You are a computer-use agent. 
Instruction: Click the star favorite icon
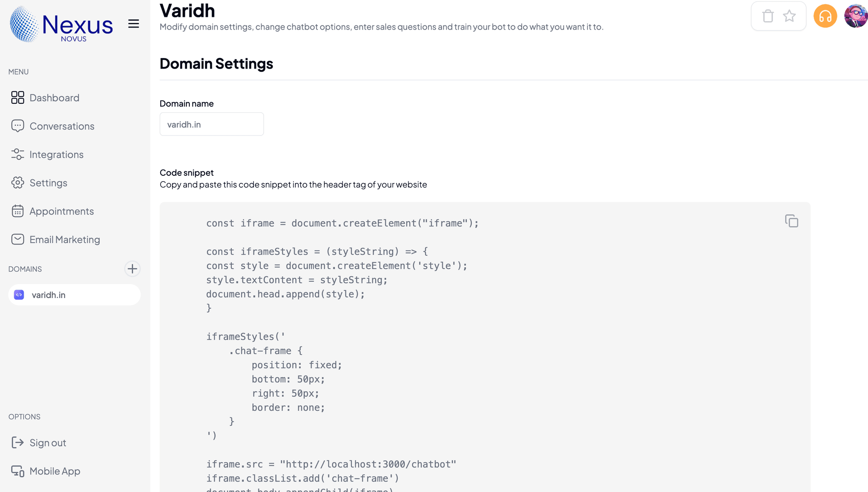point(789,16)
